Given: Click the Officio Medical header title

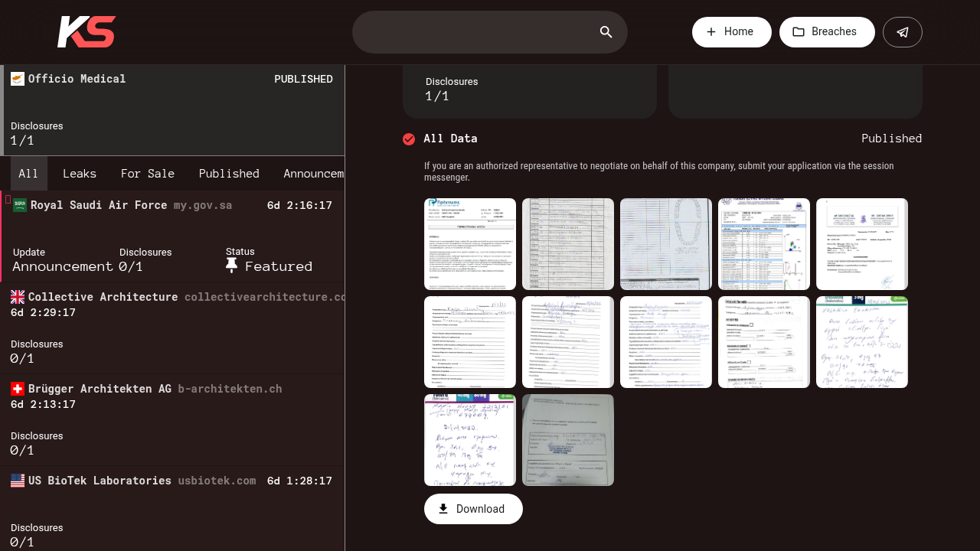Looking at the screenshot, I should point(77,79).
